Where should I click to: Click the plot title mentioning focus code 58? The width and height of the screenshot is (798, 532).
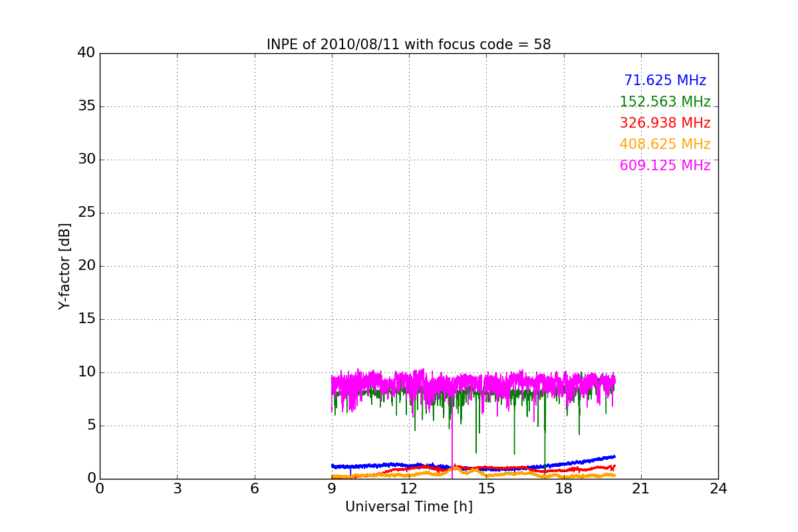click(x=408, y=45)
